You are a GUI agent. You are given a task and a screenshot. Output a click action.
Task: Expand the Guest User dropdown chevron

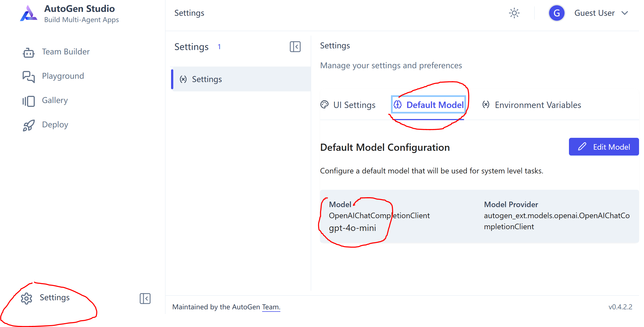tap(625, 13)
